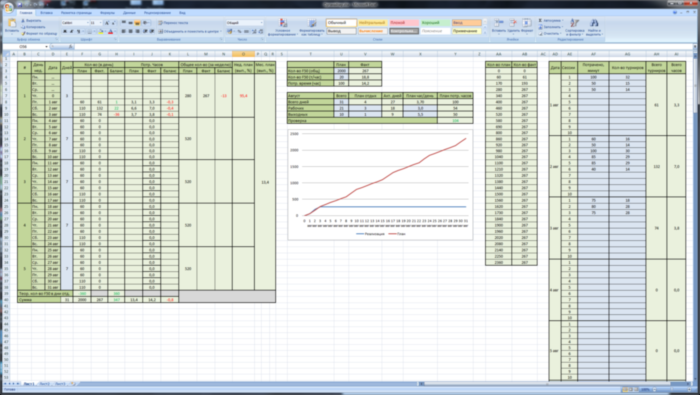Click the Cut (Вырезать) command

tap(31, 21)
